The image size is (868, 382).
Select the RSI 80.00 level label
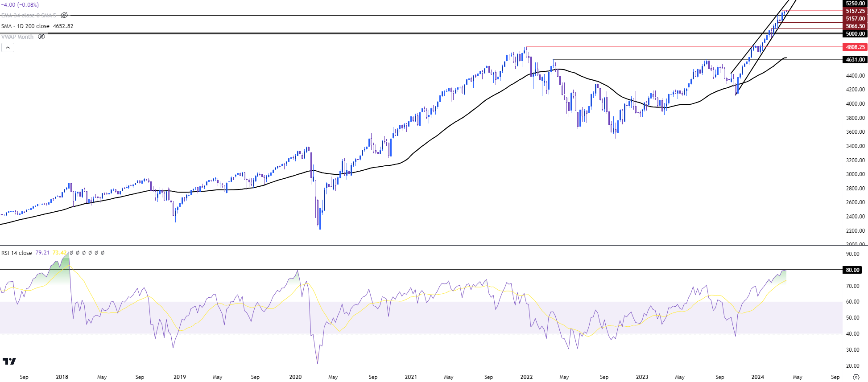pyautogui.click(x=852, y=270)
